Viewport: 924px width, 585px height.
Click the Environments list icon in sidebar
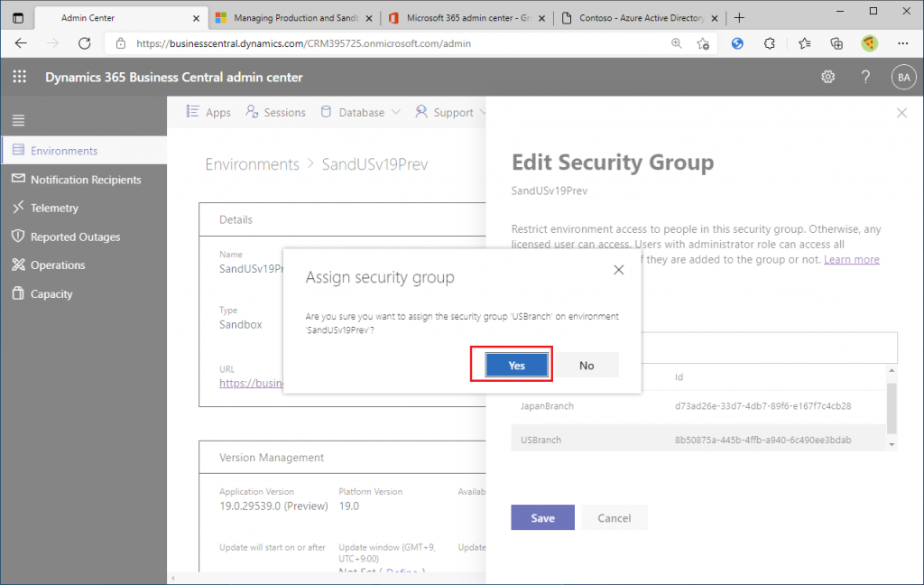click(19, 150)
